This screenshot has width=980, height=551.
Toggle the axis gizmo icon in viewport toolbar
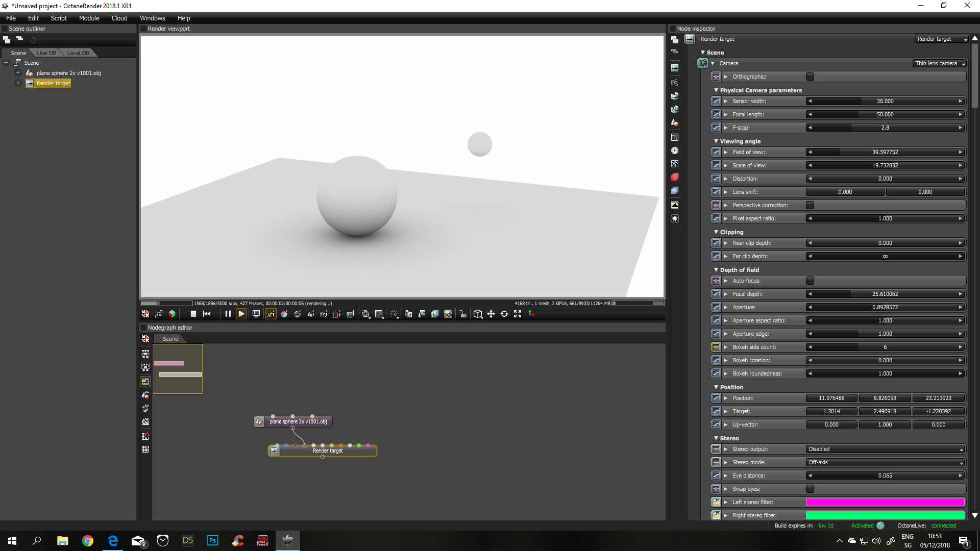point(531,314)
